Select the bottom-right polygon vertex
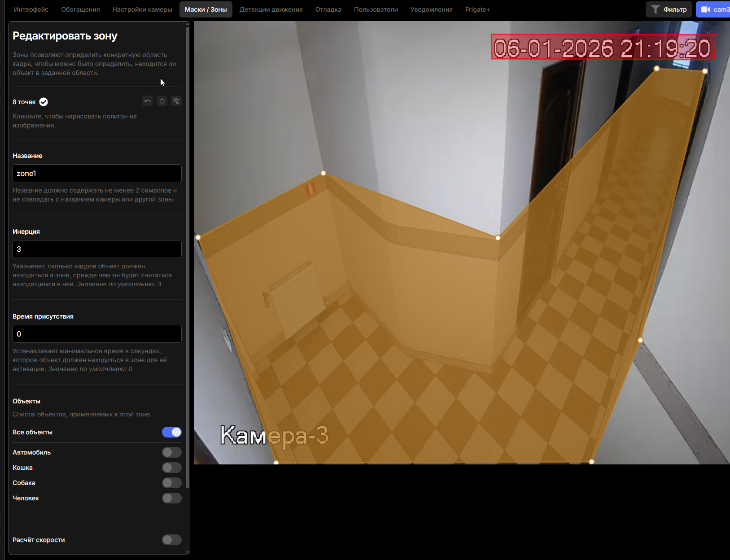The width and height of the screenshot is (730, 560). click(x=592, y=462)
